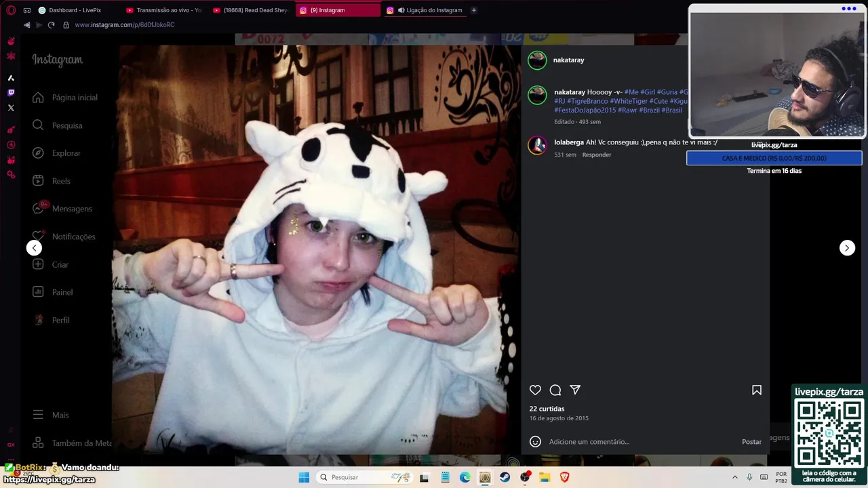
Task: Open Pesquisa search in Instagram sidebar
Action: (59, 125)
